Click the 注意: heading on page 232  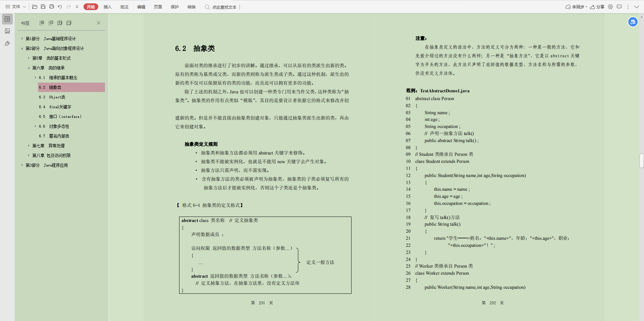click(421, 38)
